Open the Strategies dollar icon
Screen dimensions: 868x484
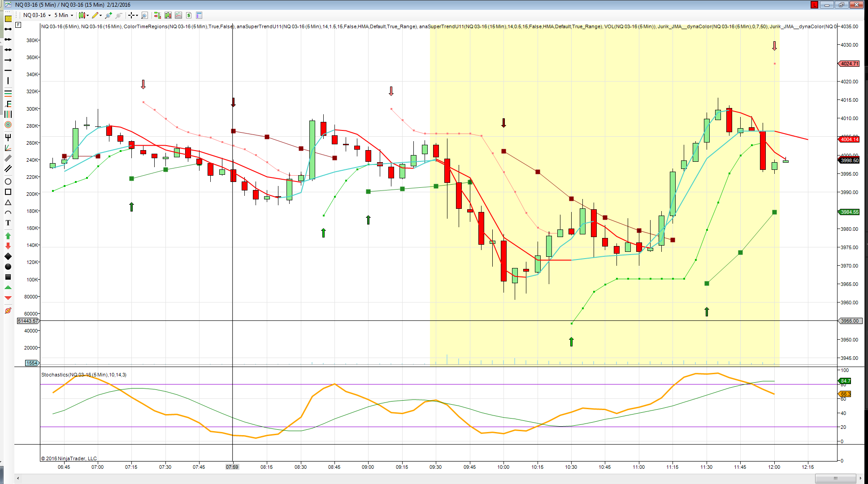coord(189,15)
